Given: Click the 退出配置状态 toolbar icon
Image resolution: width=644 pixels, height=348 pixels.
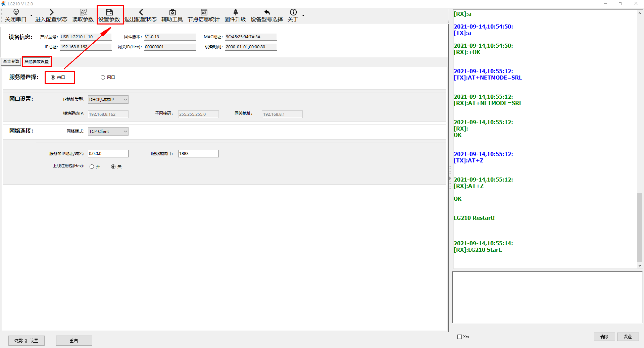Looking at the screenshot, I should tap(141, 12).
